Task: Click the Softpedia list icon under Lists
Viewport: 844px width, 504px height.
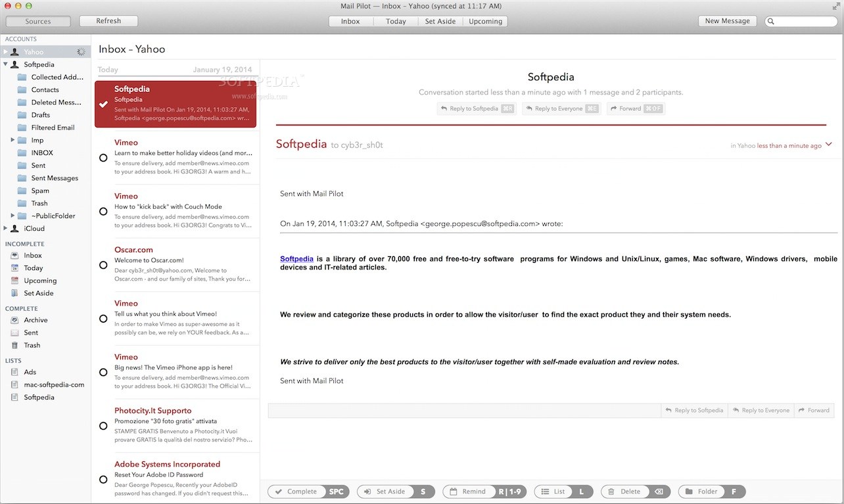Action: pyautogui.click(x=14, y=398)
